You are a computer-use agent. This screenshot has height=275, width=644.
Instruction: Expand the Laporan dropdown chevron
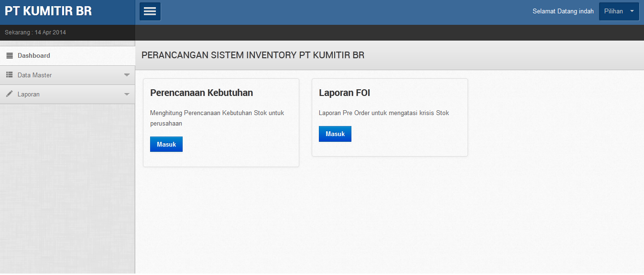pyautogui.click(x=127, y=94)
